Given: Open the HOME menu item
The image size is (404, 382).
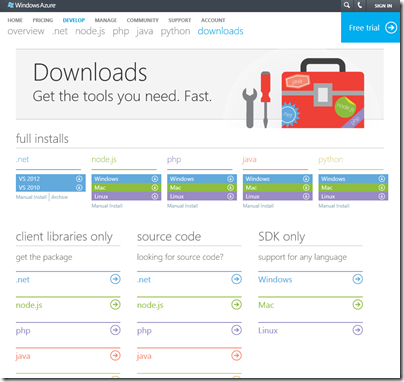Looking at the screenshot, I should 15,20.
